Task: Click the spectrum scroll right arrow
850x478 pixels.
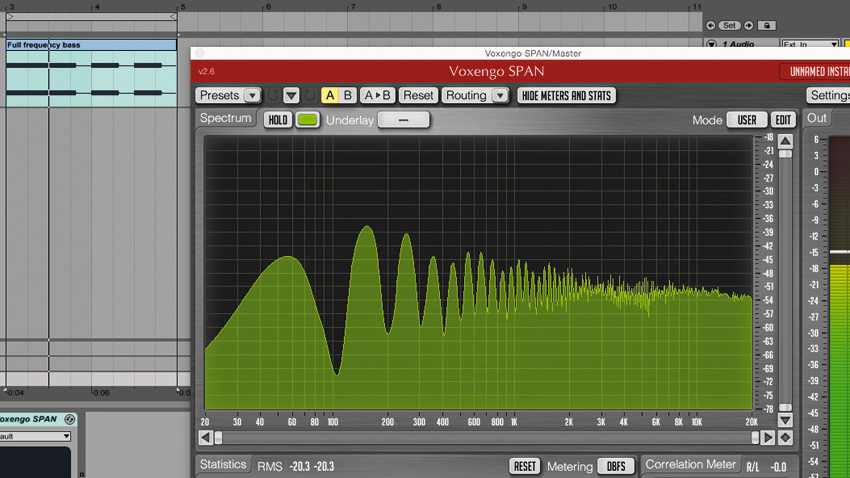Action: (x=768, y=437)
